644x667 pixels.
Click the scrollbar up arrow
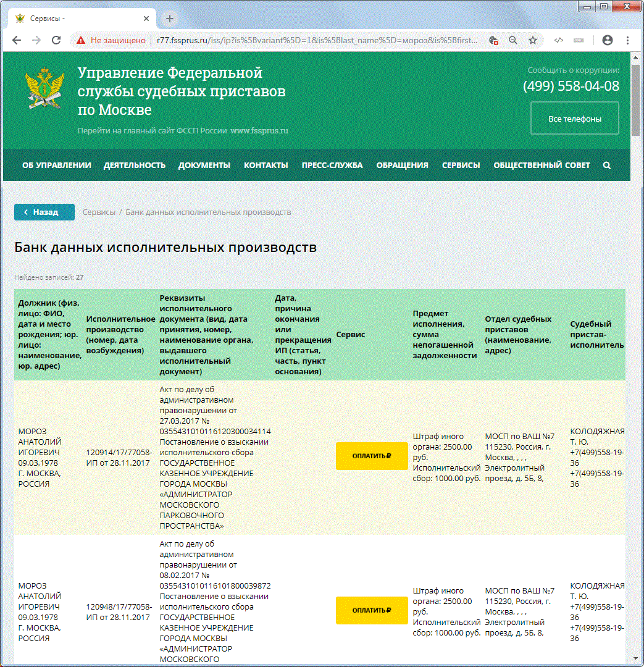coord(635,57)
